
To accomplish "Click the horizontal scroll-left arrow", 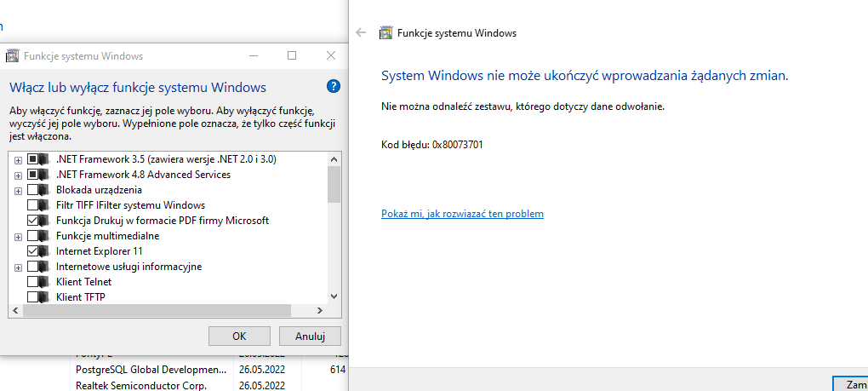I will [15, 311].
